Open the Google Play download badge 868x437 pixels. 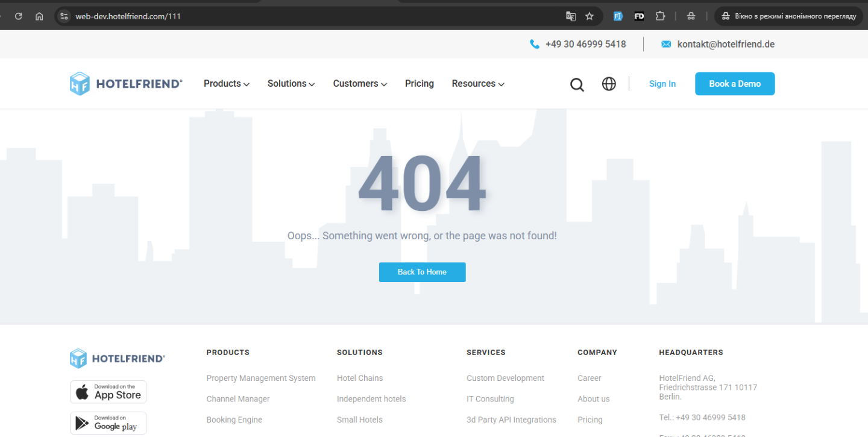tap(108, 423)
